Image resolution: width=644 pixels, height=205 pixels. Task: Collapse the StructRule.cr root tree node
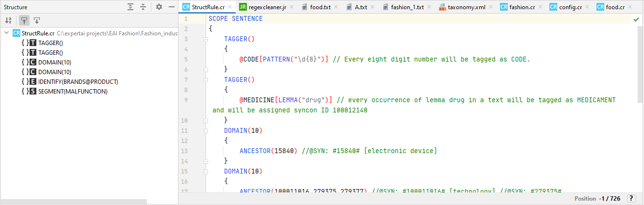tap(6, 33)
